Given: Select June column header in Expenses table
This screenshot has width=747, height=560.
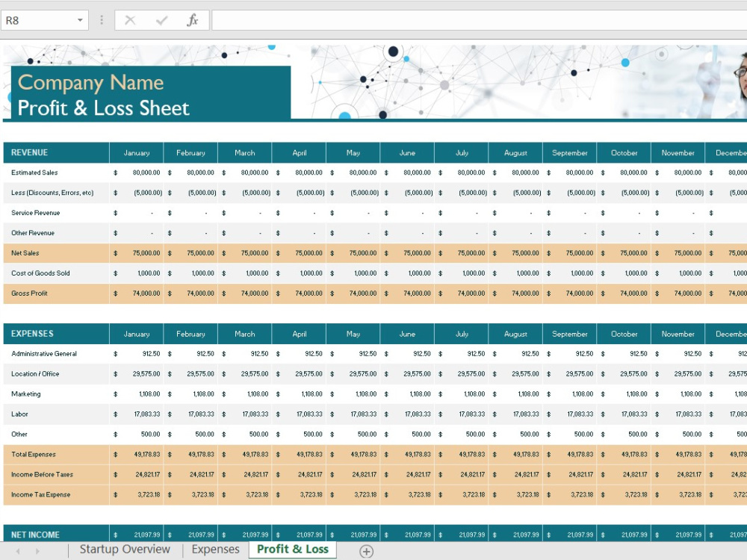Looking at the screenshot, I should (x=407, y=334).
